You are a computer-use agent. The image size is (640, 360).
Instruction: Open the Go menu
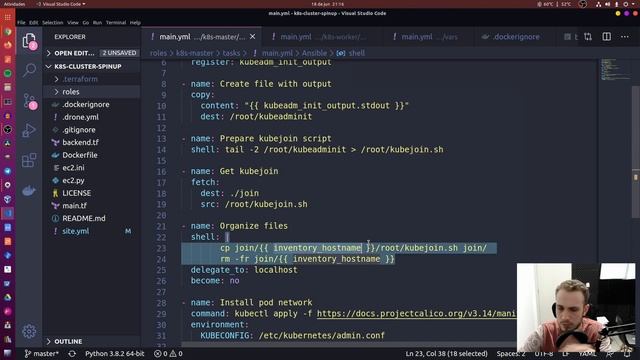[86, 22]
